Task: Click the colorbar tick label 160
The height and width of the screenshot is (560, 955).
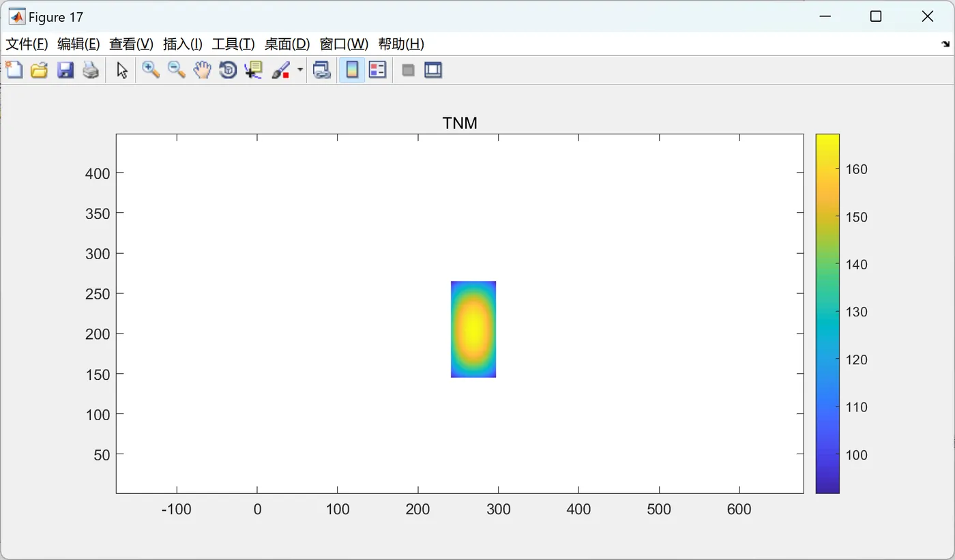Action: point(856,169)
